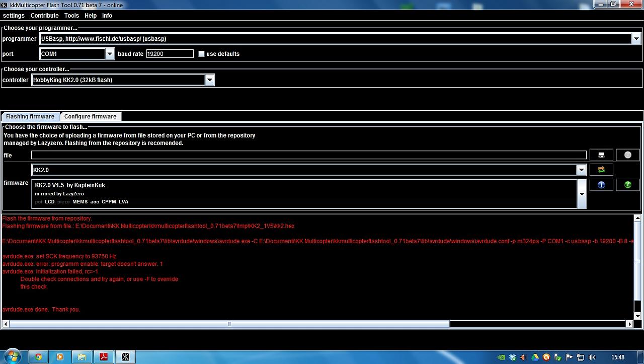
Task: Open Adobe Reader from the taskbar
Action: [x=104, y=357]
